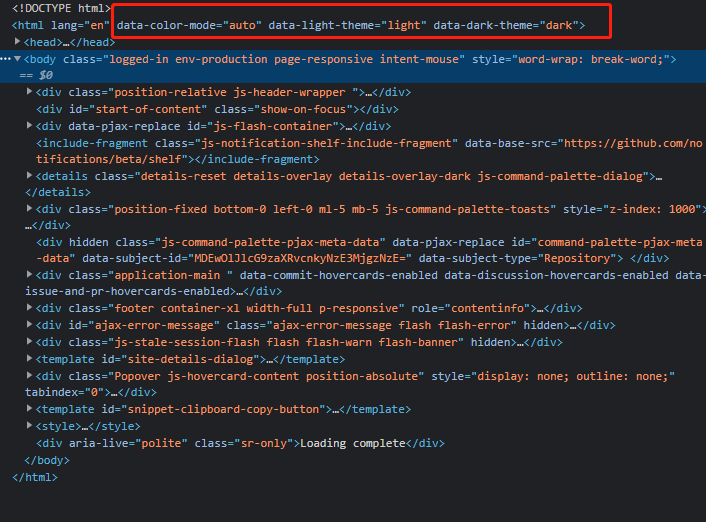The width and height of the screenshot is (706, 522).
Task: Expand the style element node
Action: pyautogui.click(x=29, y=426)
